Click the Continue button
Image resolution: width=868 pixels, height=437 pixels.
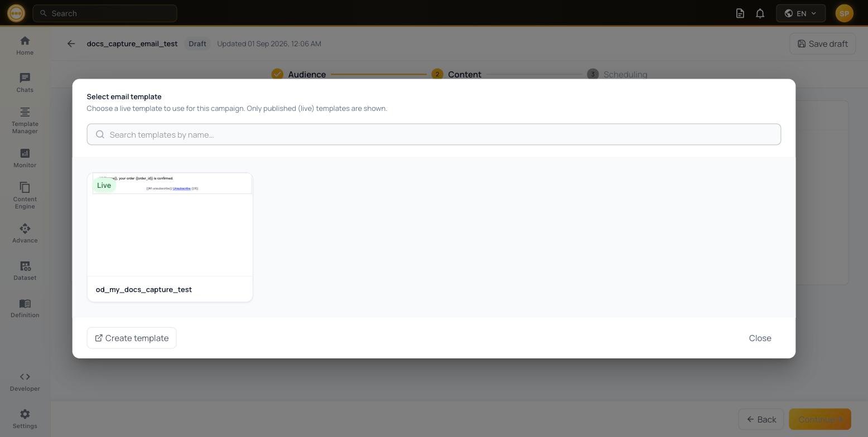(820, 419)
